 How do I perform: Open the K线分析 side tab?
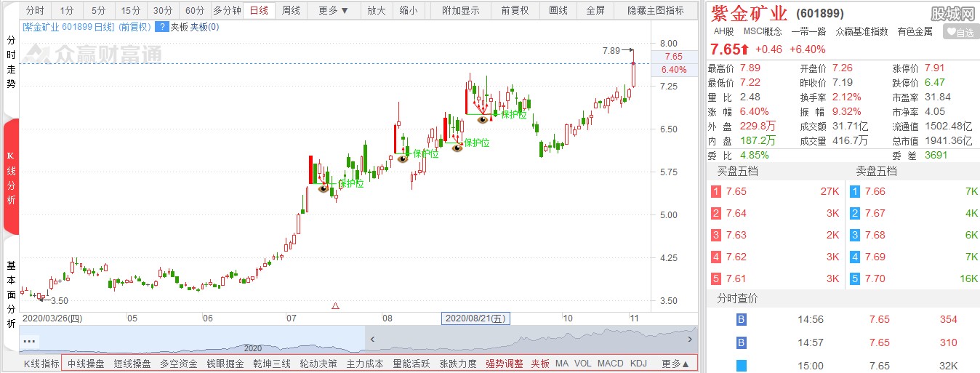tap(10, 176)
